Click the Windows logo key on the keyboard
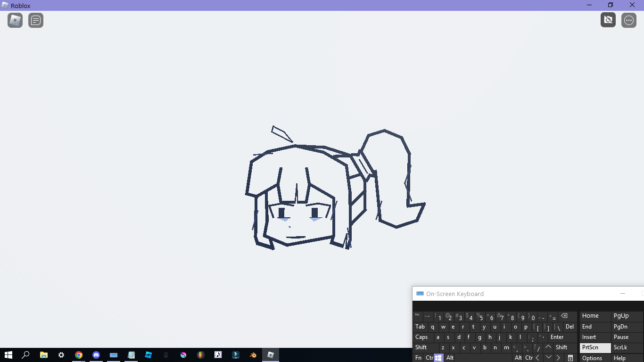The image size is (644, 362). [438, 358]
